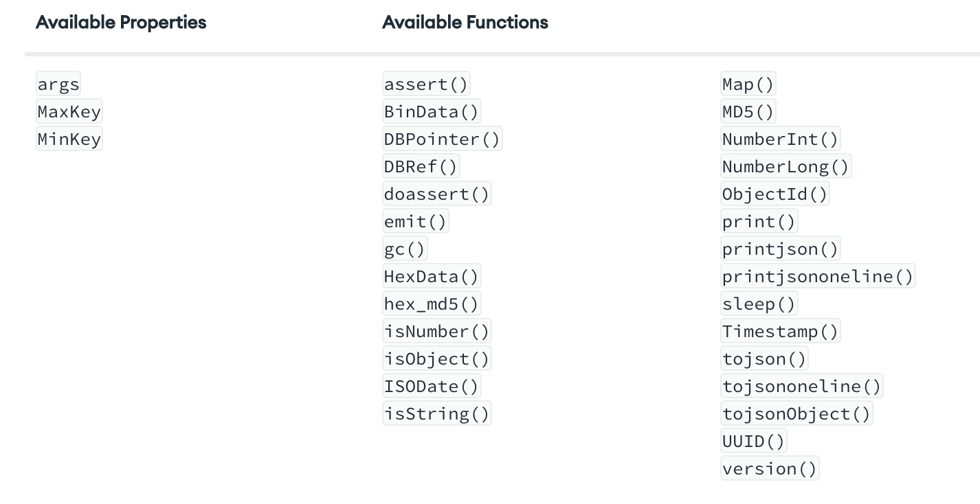
Task: Select Map() in the second column
Action: coord(748,84)
